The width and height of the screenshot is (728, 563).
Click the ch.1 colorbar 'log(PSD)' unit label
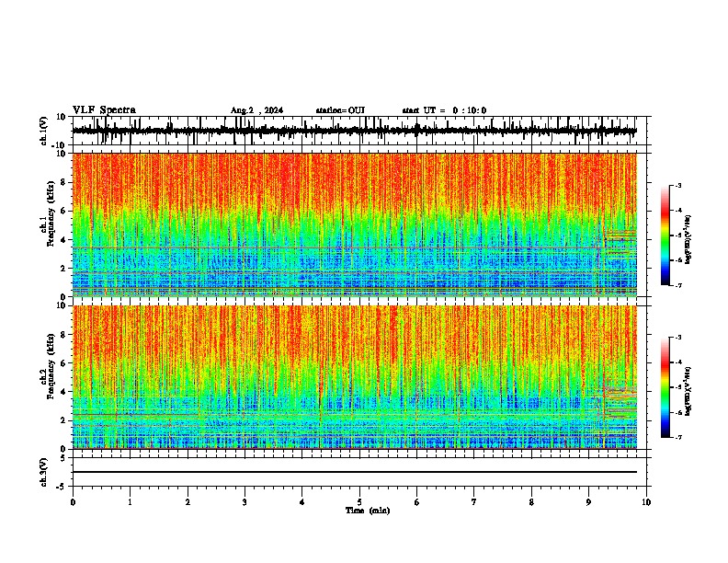688,240
